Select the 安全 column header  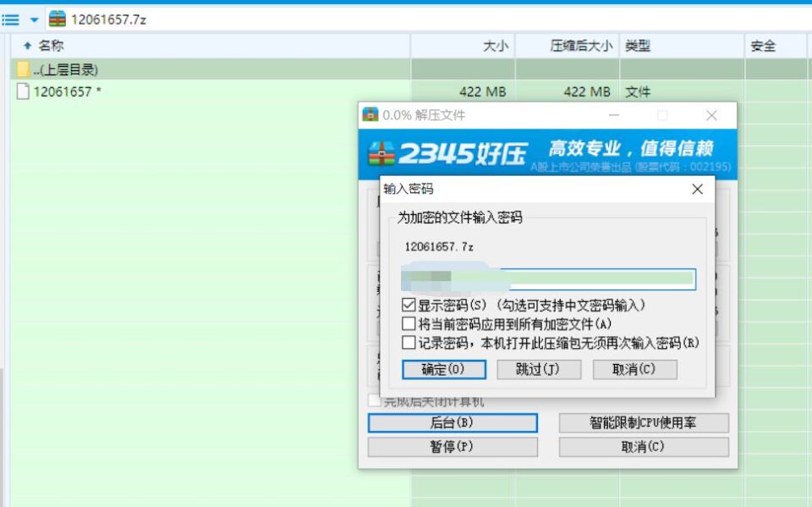(x=765, y=46)
